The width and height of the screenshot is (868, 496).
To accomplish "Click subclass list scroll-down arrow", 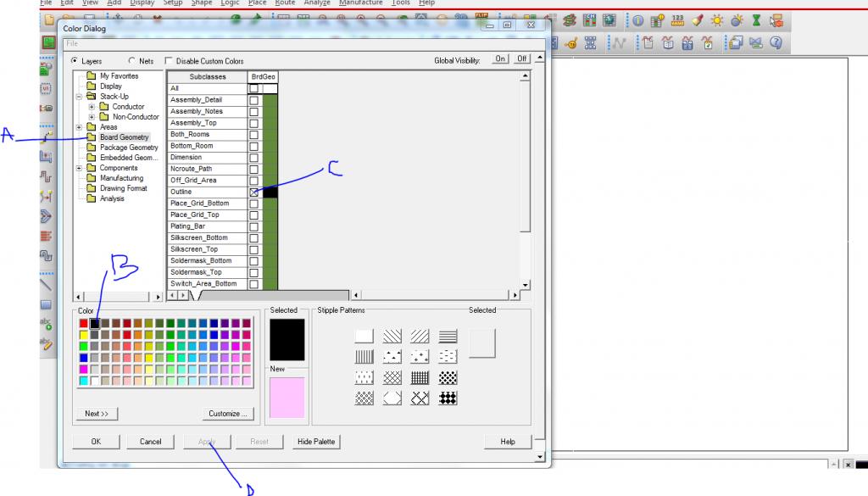I will coord(525,285).
